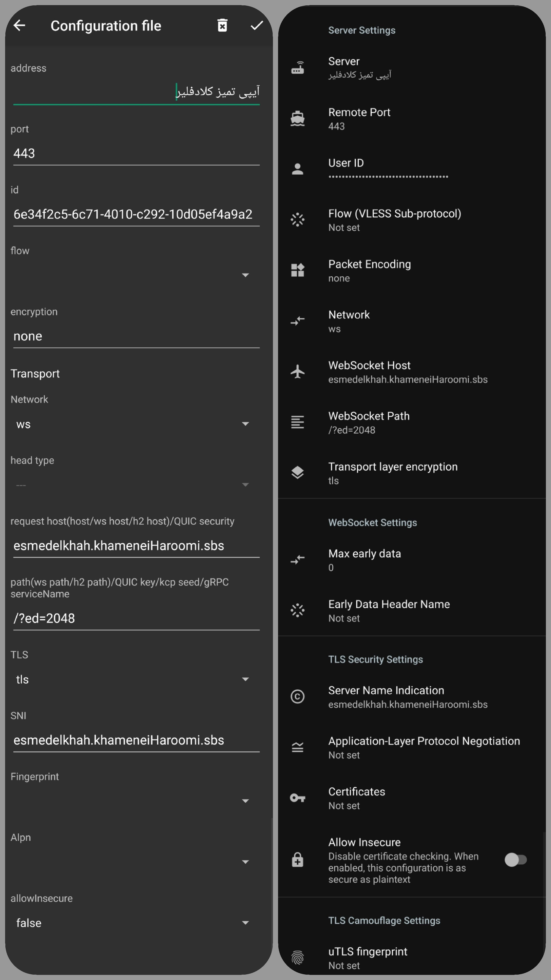
Task: Tap the back arrow in Configuration file
Action: [x=19, y=26]
